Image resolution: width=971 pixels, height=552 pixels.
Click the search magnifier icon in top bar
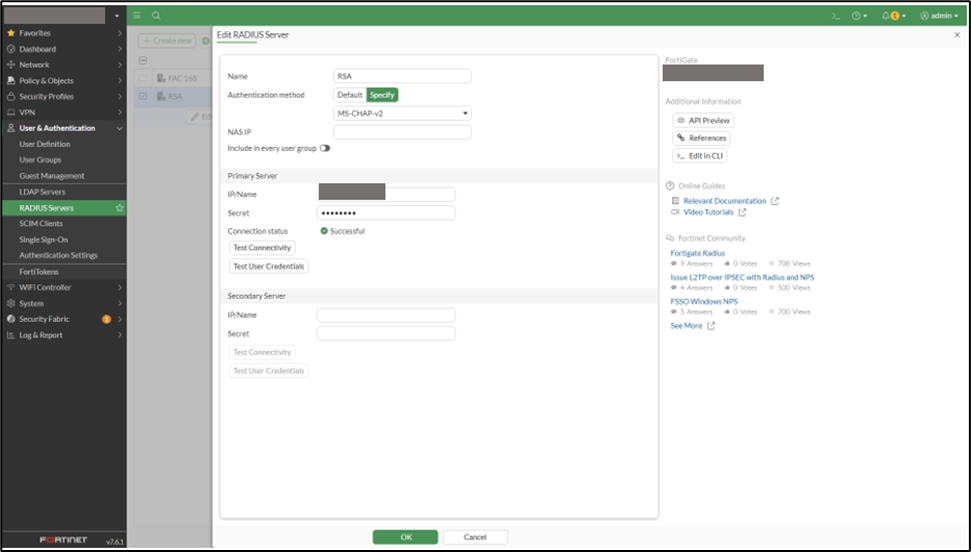[156, 16]
